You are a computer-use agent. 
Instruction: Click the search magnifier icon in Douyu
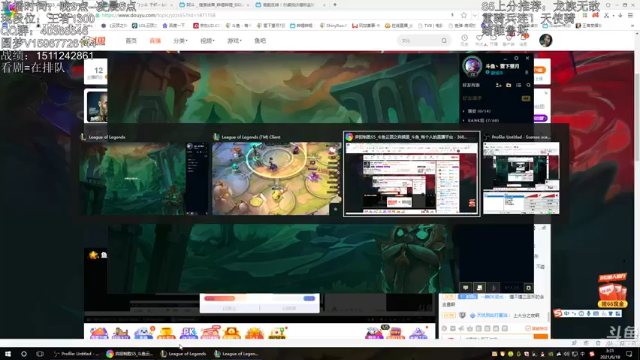[x=444, y=41]
